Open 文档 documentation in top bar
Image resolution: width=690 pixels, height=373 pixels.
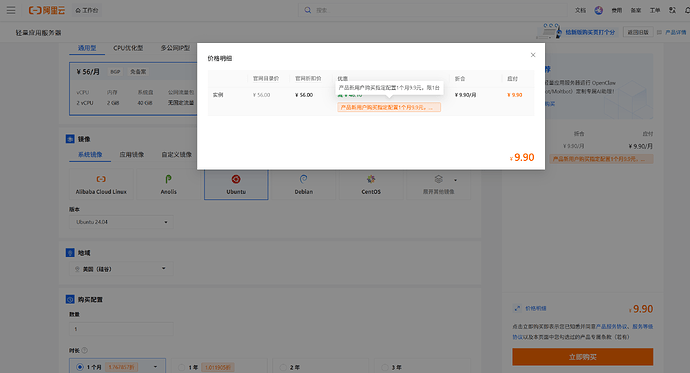(580, 10)
